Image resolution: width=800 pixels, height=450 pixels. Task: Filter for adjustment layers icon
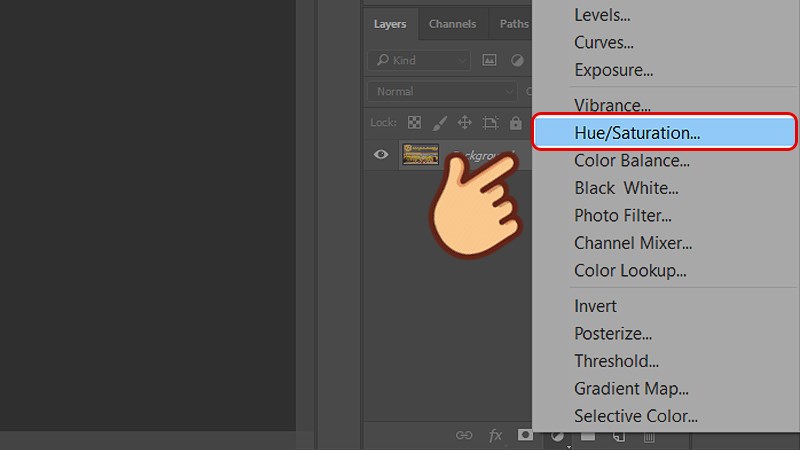coord(517,60)
